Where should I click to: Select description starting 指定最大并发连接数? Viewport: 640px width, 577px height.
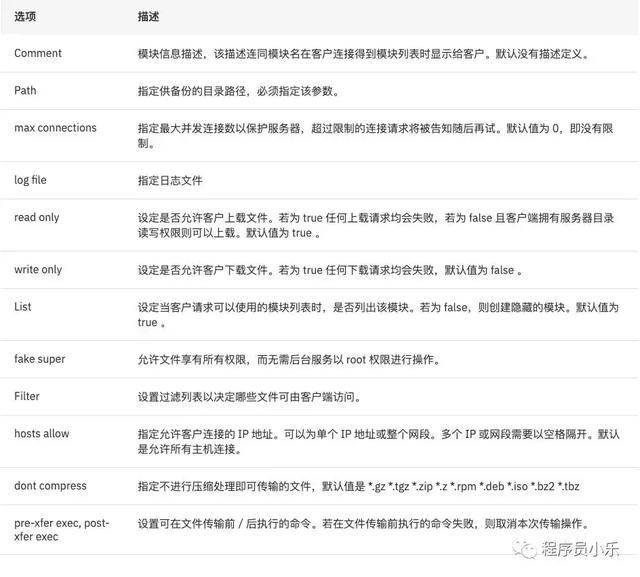(x=376, y=136)
